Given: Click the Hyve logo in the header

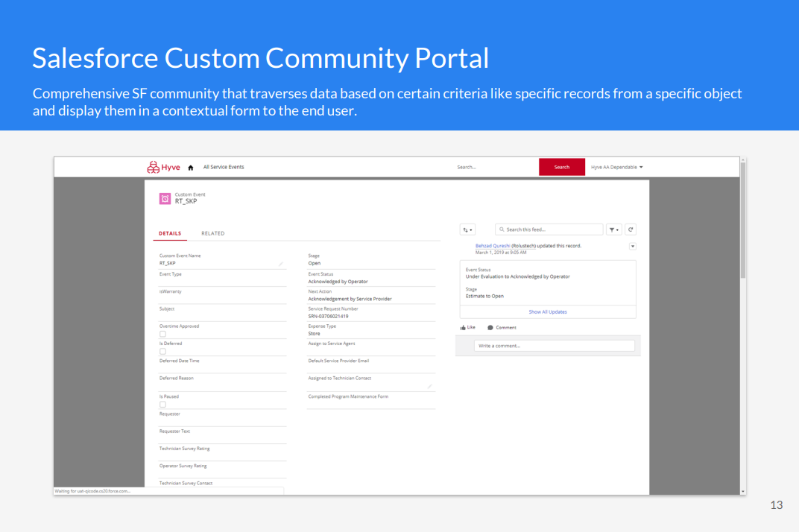Looking at the screenshot, I should (163, 167).
